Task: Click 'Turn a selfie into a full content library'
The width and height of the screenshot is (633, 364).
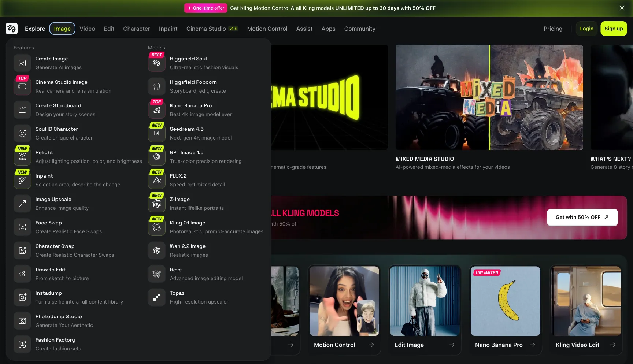Action: [79, 302]
